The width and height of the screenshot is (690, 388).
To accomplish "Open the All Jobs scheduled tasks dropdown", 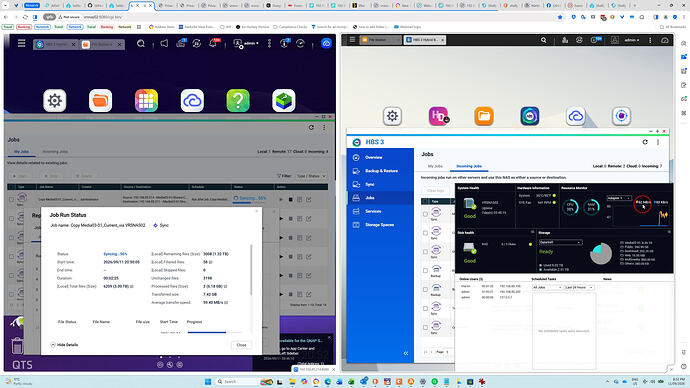I will (547, 287).
